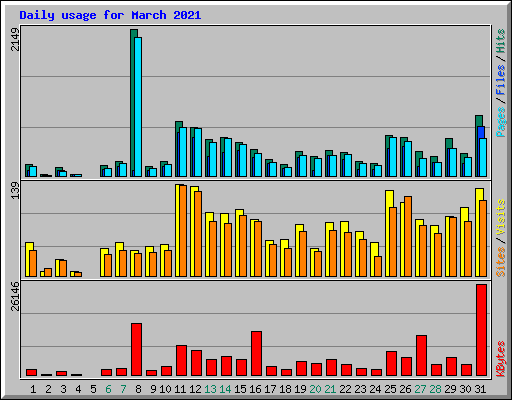Select the tall green Hits bar for day 8
Viewport: 512px width, 400px height.
point(133,103)
